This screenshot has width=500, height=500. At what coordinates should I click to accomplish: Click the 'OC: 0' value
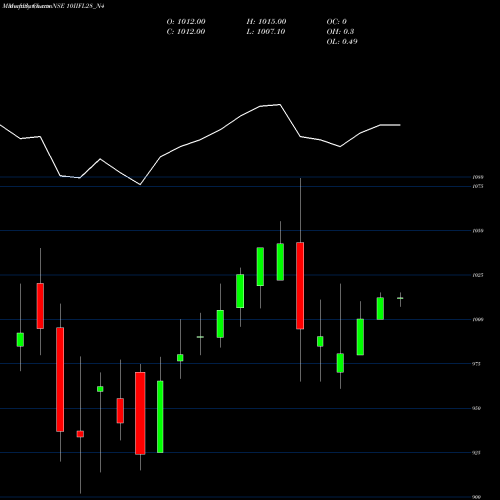pyautogui.click(x=337, y=22)
